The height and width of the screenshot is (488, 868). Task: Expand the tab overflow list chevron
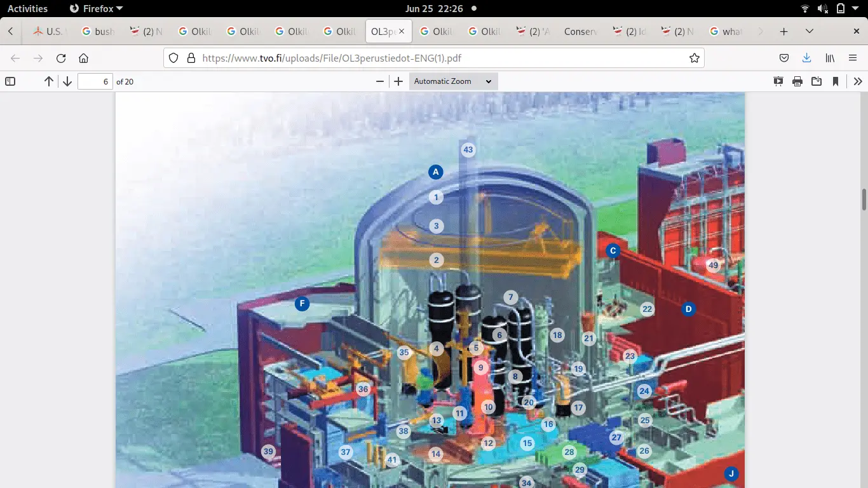click(810, 30)
